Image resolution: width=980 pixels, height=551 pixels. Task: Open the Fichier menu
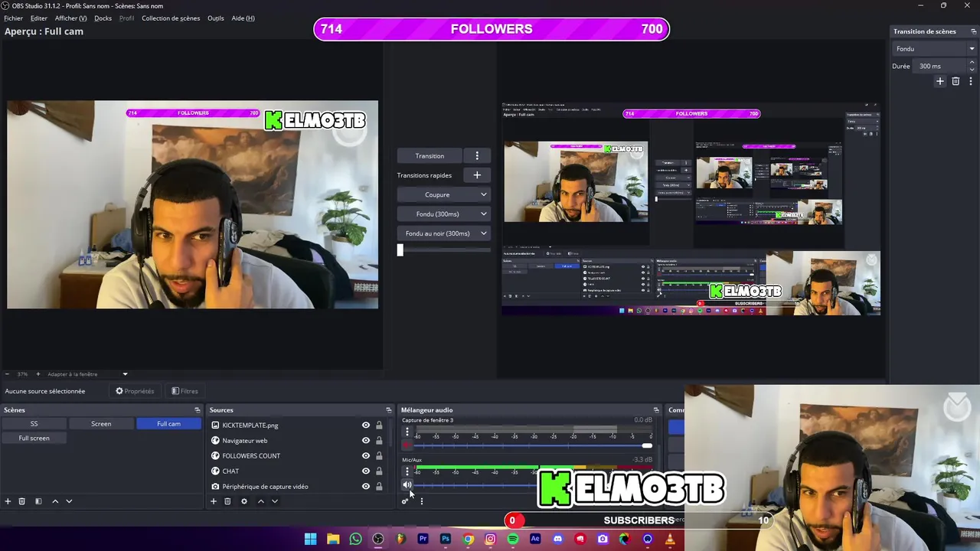click(14, 18)
